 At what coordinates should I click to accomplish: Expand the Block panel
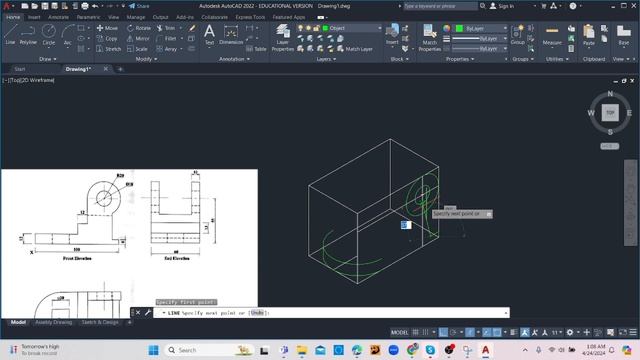[399, 59]
